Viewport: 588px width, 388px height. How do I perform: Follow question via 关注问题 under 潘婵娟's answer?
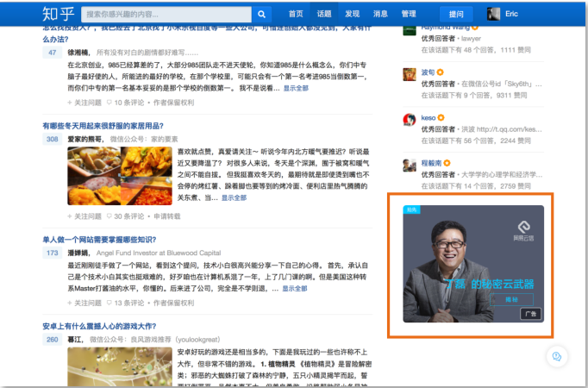point(84,303)
